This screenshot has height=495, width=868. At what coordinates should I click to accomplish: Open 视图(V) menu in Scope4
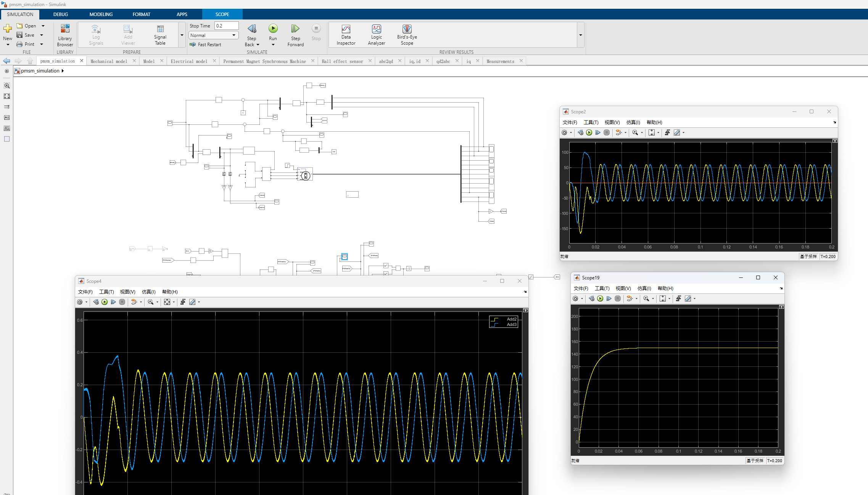coord(128,292)
